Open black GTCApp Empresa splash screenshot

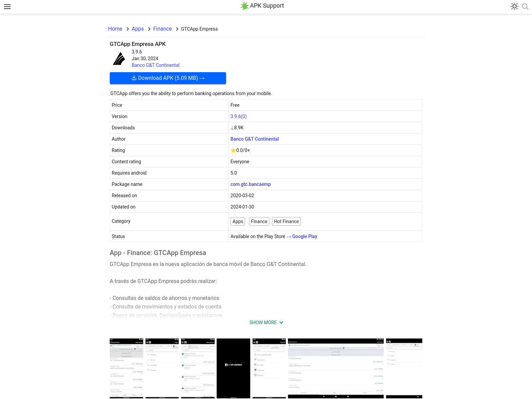233,368
